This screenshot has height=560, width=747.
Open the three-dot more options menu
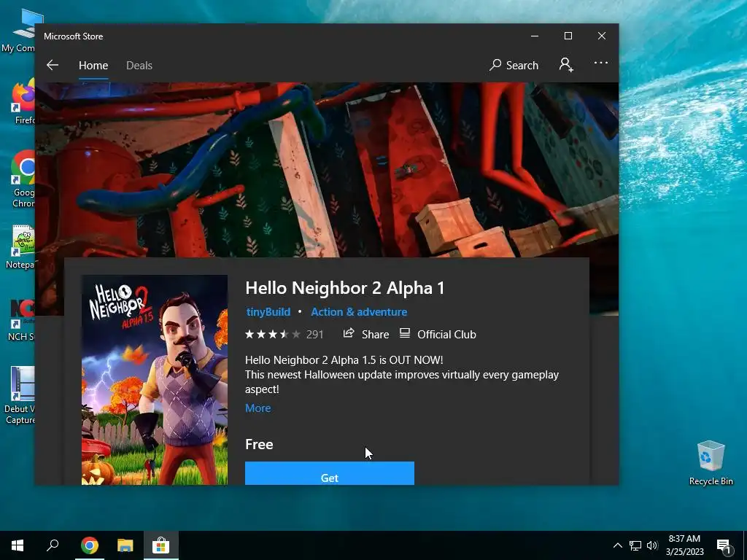click(601, 63)
